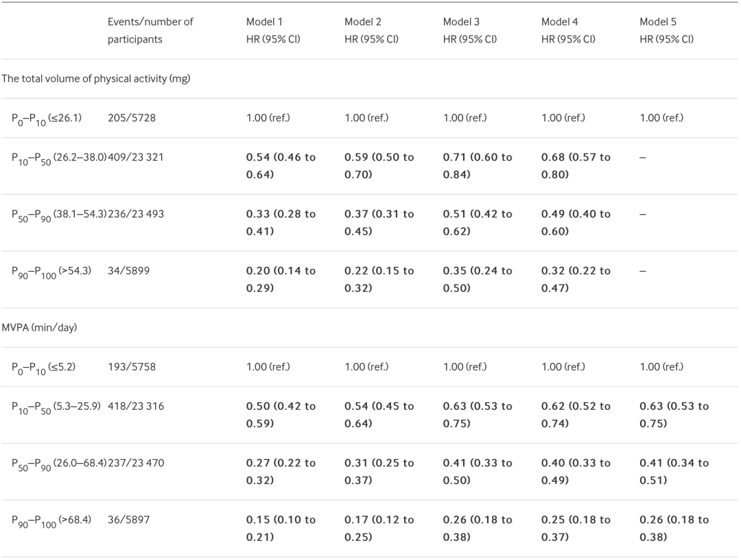Select the 0.71 (0.60 to 0.84) cell
Viewport: 741px width, 560px height.
(478, 165)
